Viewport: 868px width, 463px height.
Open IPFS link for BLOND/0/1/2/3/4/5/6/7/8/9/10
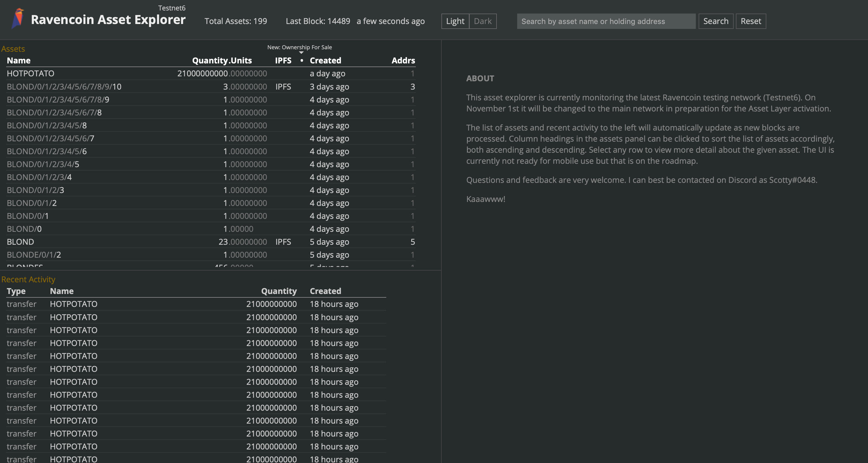(283, 87)
